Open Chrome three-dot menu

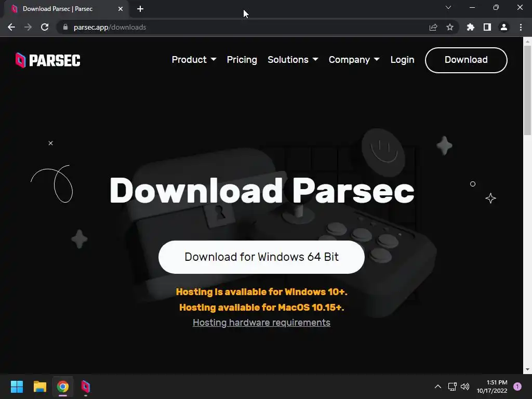point(521,27)
